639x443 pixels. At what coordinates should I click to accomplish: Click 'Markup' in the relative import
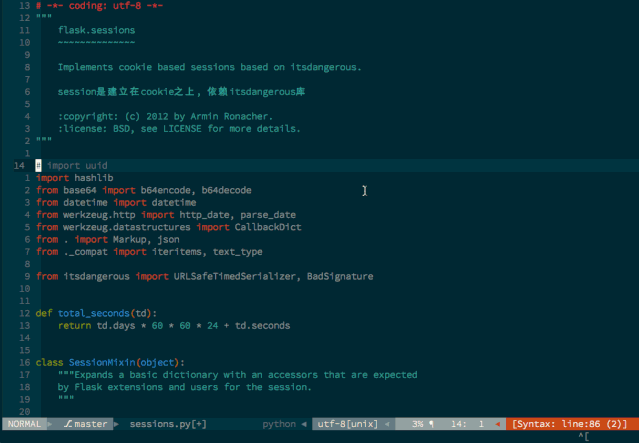pyautogui.click(x=130, y=240)
